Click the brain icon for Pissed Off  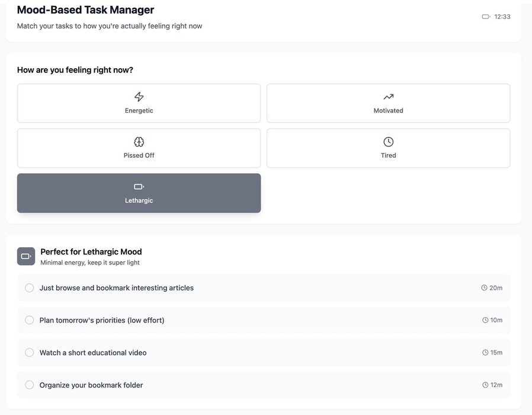(x=139, y=142)
